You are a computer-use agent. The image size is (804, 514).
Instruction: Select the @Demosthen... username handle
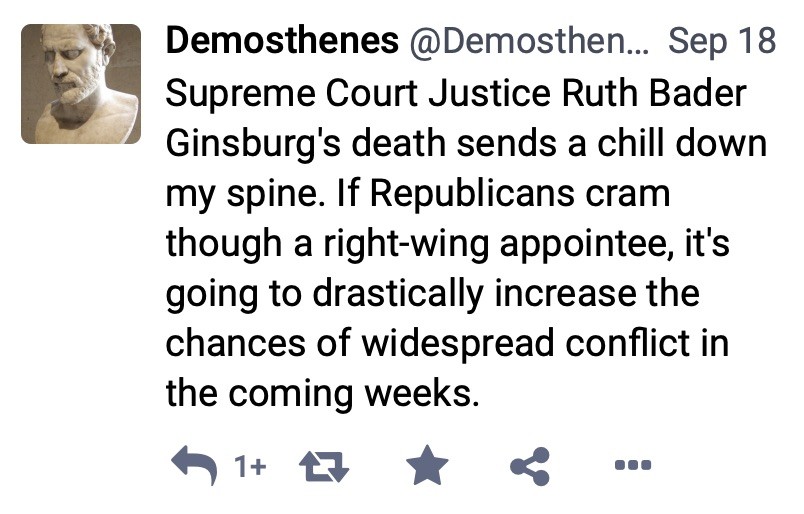[529, 42]
